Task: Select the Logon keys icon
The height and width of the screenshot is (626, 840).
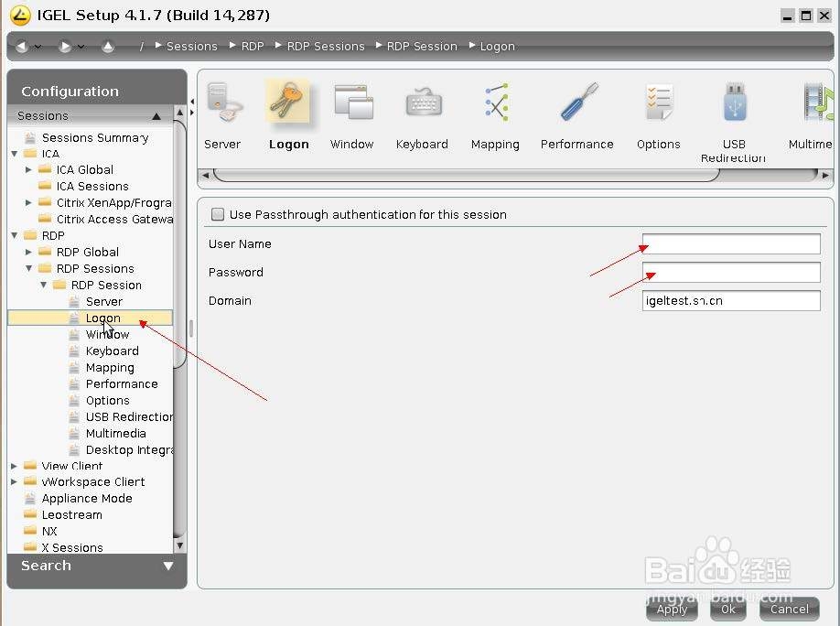Action: [x=288, y=102]
